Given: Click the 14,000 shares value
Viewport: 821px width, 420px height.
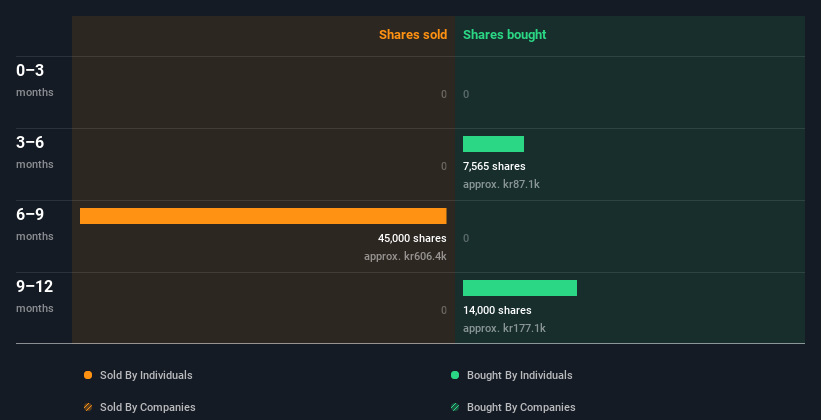Looking at the screenshot, I should pos(497,311).
